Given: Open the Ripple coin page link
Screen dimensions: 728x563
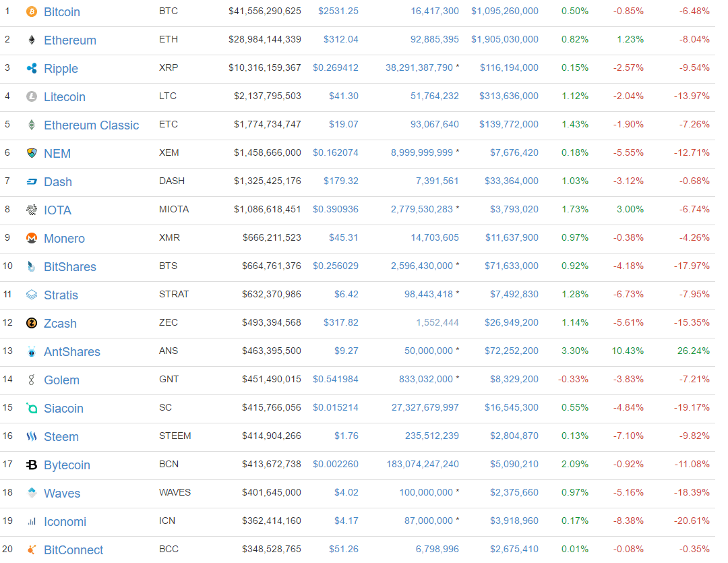Looking at the screenshot, I should [x=61, y=69].
